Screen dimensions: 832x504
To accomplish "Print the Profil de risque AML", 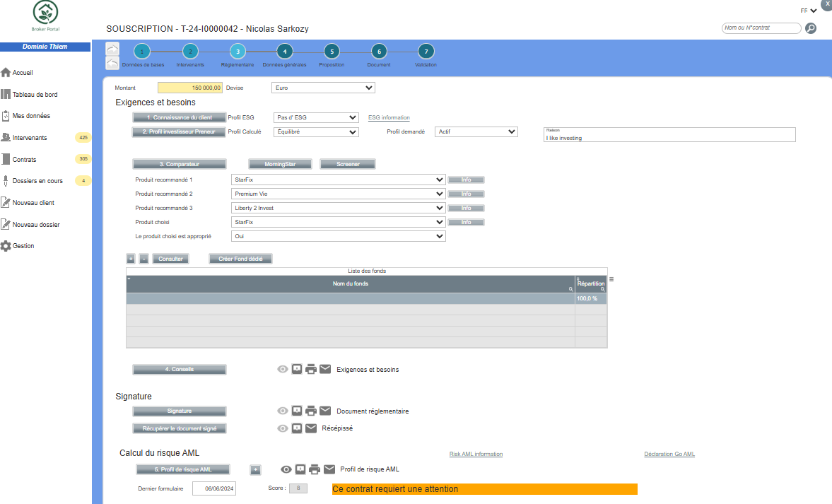I will 315,469.
